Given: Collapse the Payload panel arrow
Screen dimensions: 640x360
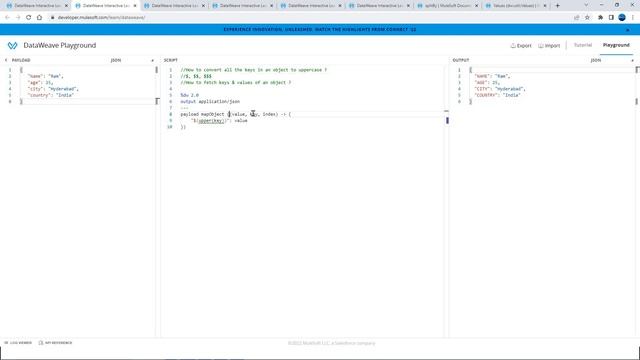Looking at the screenshot, I should (x=6, y=60).
